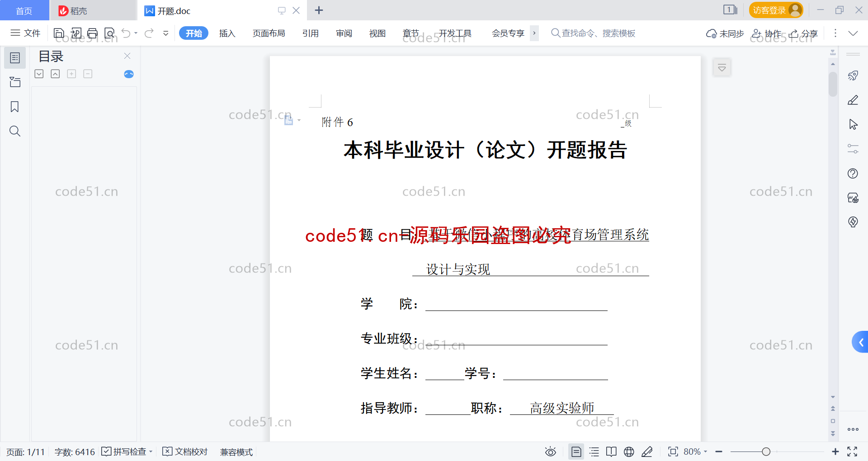This screenshot has width=868, height=461.
Task: Open the 拼写检查 dropdown arrow
Action: pyautogui.click(x=151, y=452)
